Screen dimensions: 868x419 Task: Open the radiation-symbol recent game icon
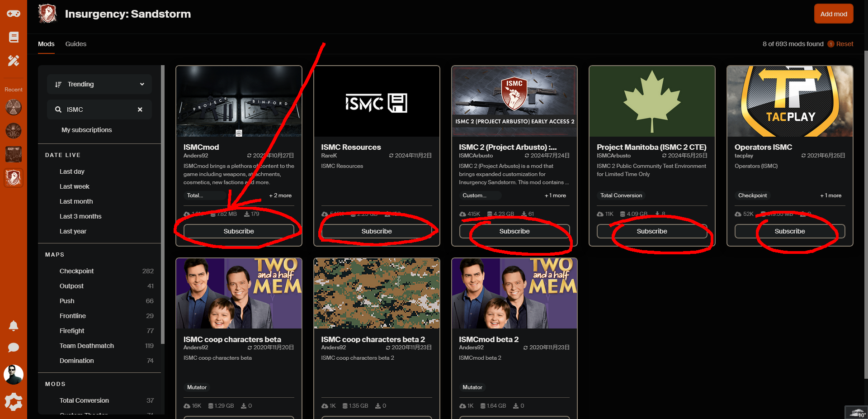coord(14,108)
